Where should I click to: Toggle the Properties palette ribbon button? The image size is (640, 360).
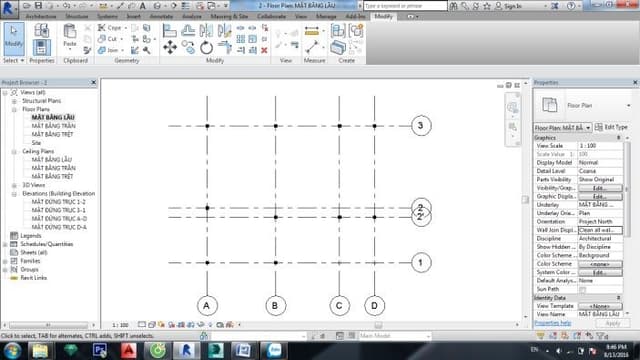[41, 47]
